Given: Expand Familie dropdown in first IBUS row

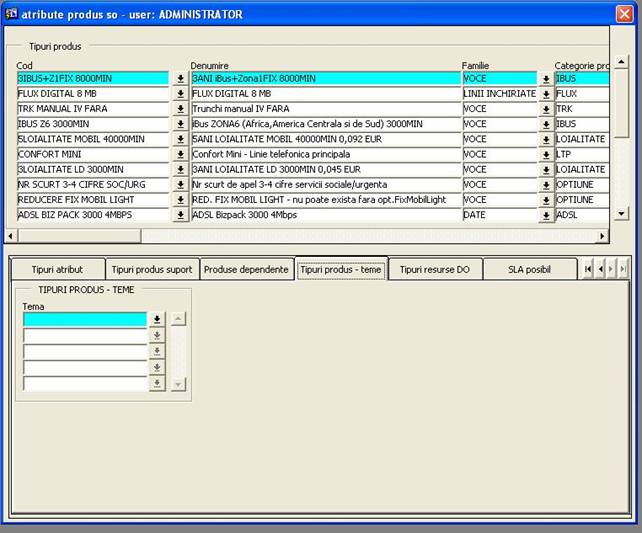Looking at the screenshot, I should [x=546, y=79].
